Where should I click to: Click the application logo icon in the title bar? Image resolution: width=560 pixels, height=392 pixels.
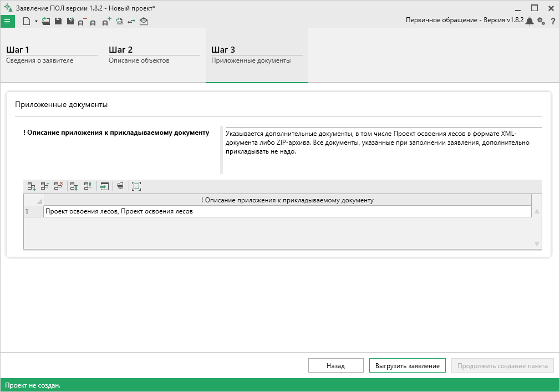(x=8, y=8)
